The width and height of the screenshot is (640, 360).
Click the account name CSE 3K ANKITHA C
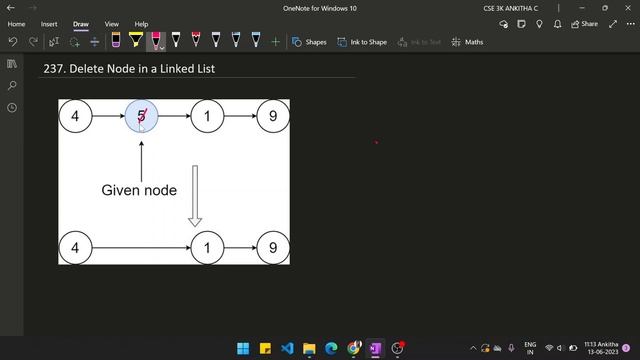(511, 8)
